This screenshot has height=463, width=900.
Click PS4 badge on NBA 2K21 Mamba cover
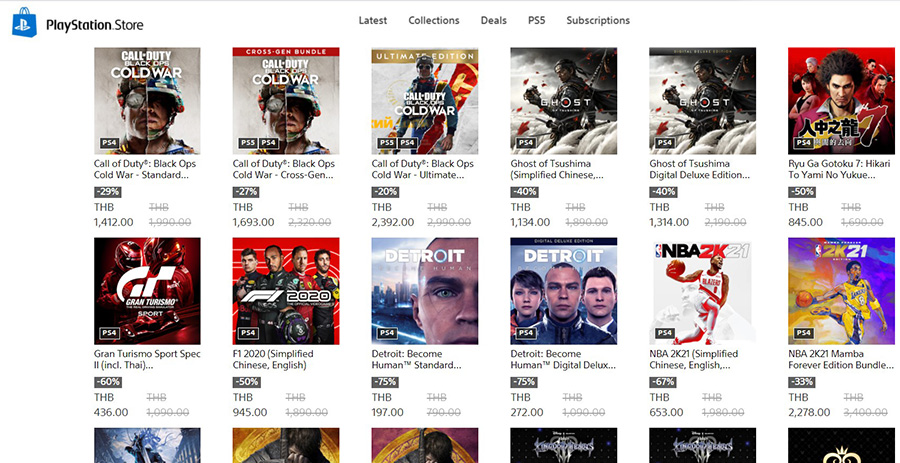click(x=804, y=333)
